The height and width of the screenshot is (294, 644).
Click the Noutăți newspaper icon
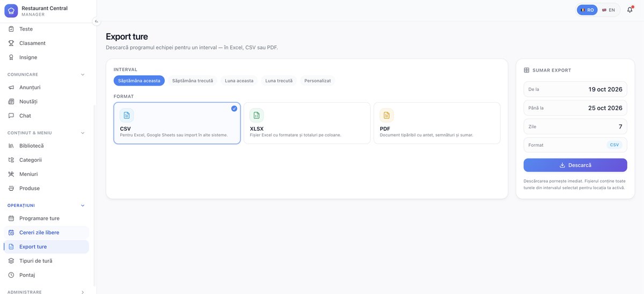(x=11, y=102)
